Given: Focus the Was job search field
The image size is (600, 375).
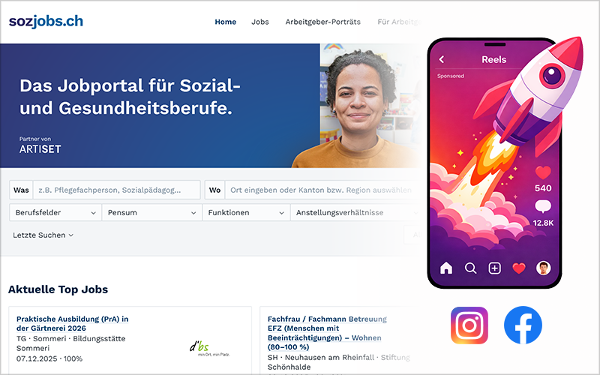Looking at the screenshot, I should [x=116, y=190].
